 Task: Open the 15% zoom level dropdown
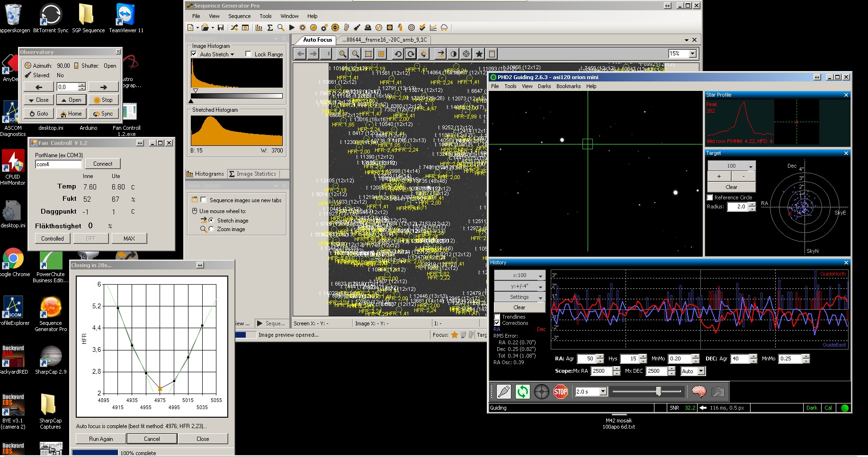click(x=693, y=54)
